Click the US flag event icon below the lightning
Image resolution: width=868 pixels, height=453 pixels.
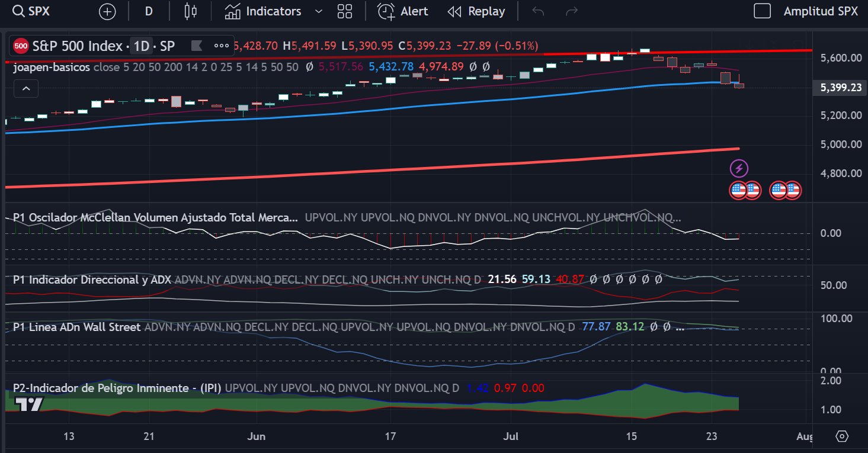[x=738, y=190]
